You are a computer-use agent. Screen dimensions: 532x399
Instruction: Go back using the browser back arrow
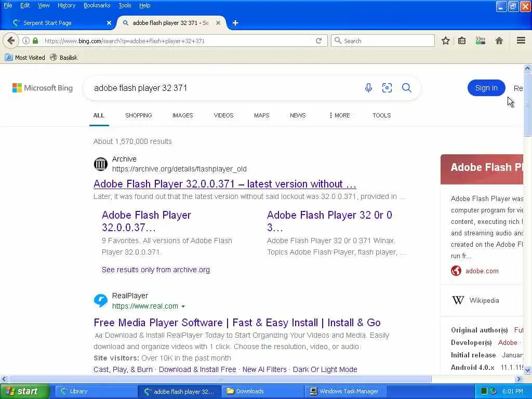click(x=10, y=41)
